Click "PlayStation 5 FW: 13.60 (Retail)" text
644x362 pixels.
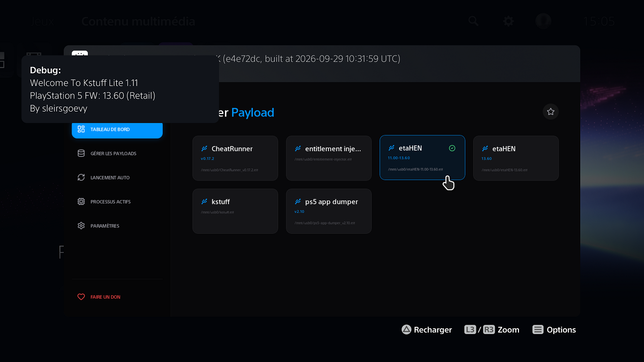tap(93, 96)
